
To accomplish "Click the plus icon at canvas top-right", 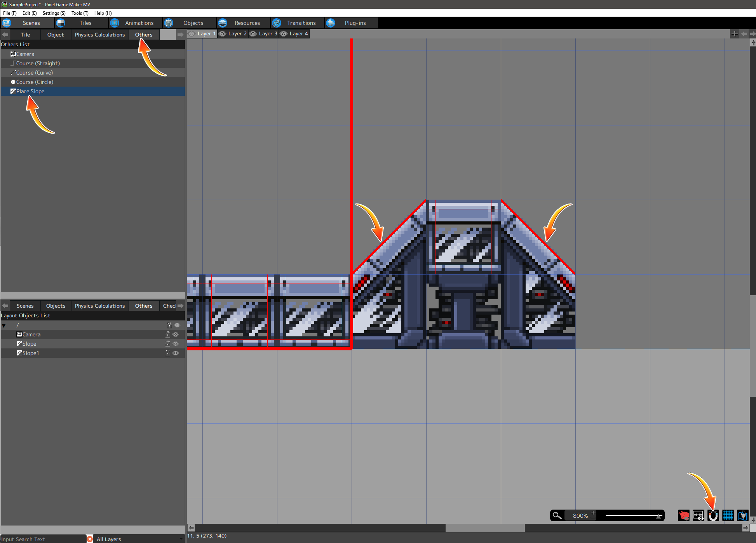I will pyautogui.click(x=734, y=34).
